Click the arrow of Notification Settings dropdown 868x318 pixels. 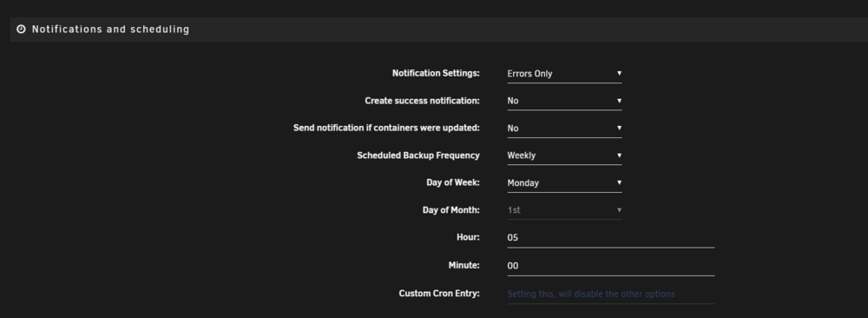[x=619, y=73]
